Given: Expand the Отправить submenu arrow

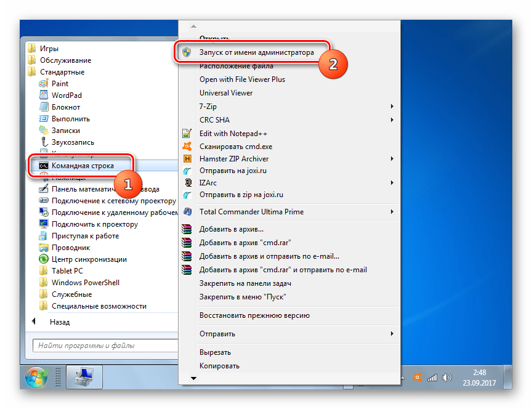Looking at the screenshot, I should tap(392, 334).
